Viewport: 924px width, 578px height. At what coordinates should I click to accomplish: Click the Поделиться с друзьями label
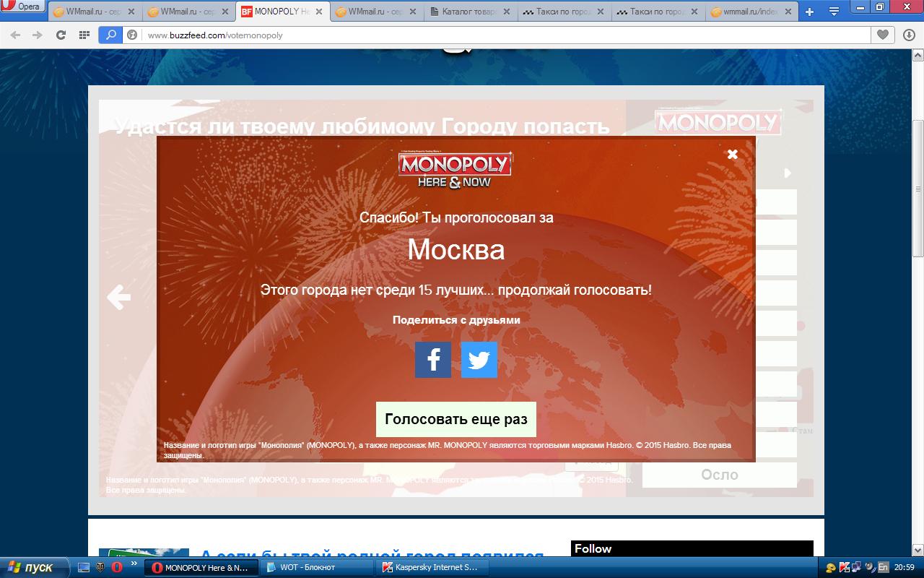point(456,319)
